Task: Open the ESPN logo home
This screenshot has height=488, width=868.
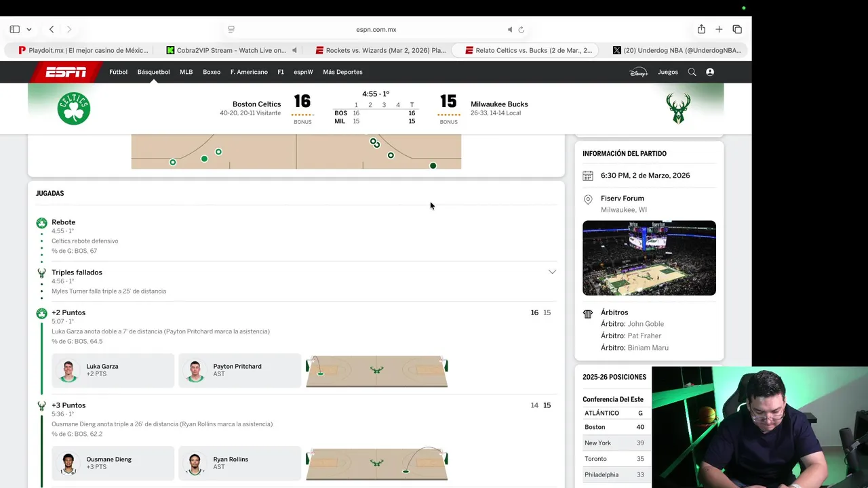Action: (65, 72)
